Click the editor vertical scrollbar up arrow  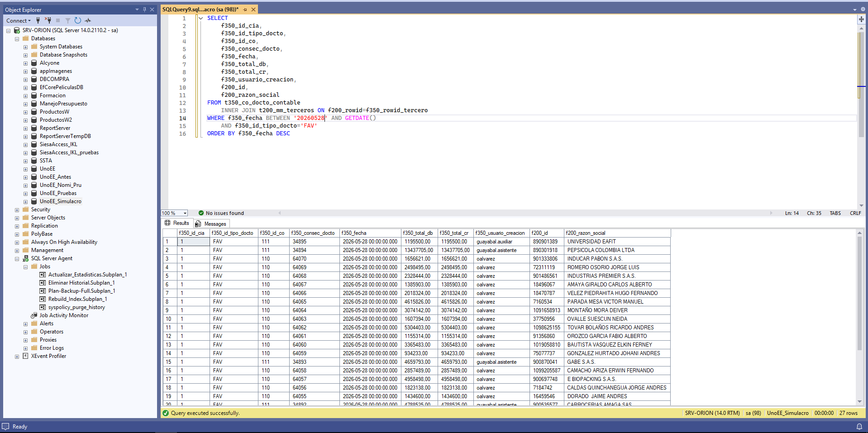(x=861, y=28)
